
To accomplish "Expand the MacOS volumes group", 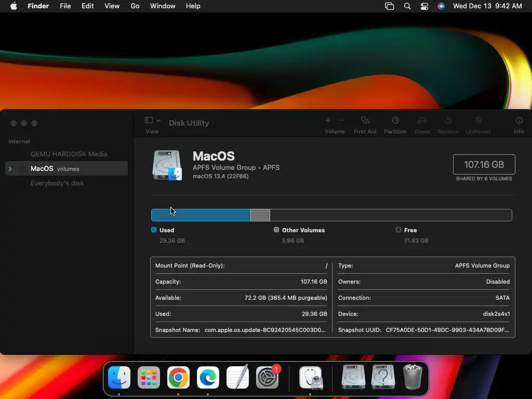I will (x=10, y=169).
